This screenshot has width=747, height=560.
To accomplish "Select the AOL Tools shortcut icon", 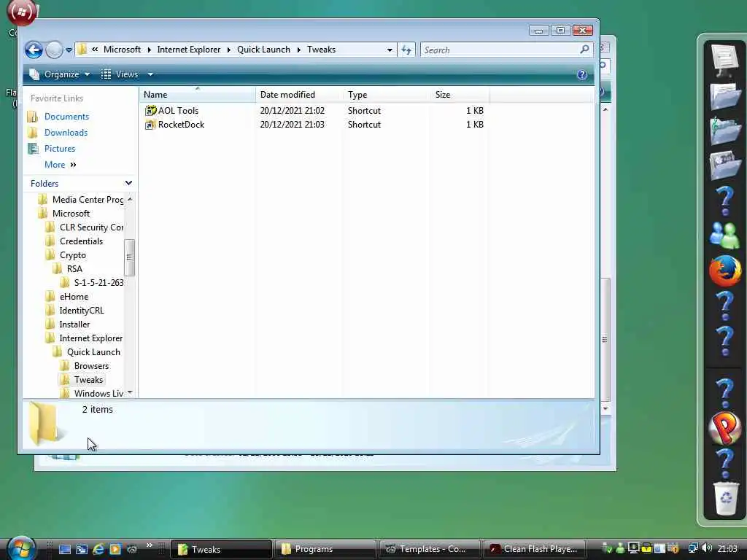I will tap(150, 111).
